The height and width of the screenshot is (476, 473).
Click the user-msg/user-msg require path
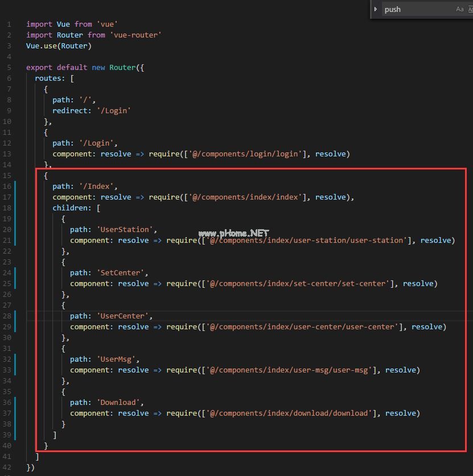(289, 370)
